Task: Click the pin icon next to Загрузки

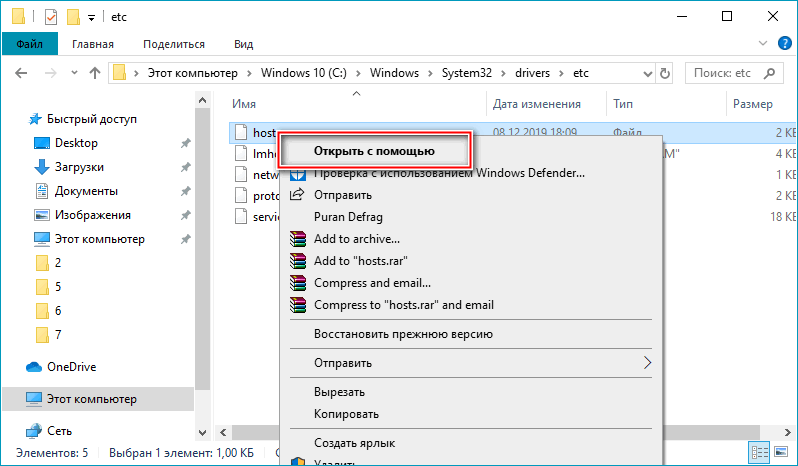Action: (185, 167)
